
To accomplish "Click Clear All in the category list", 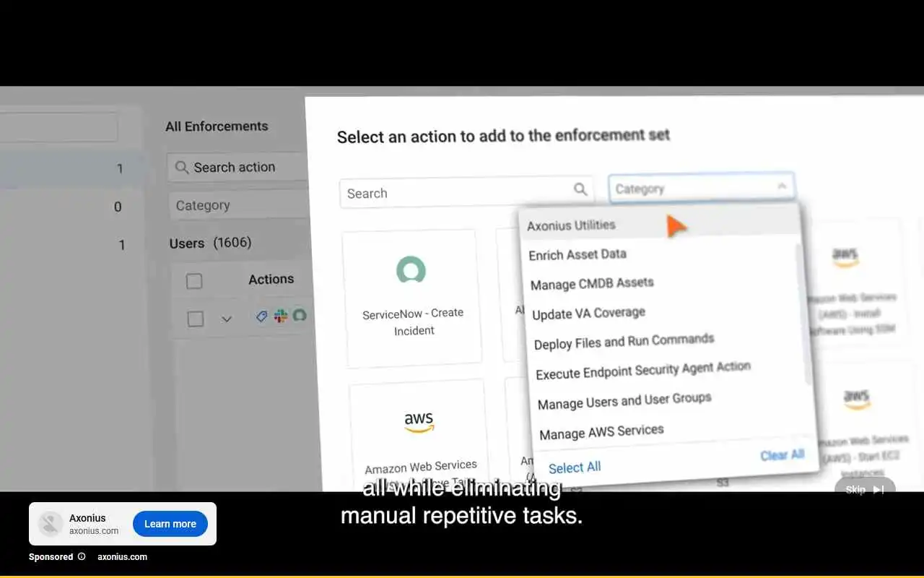I will [782, 455].
